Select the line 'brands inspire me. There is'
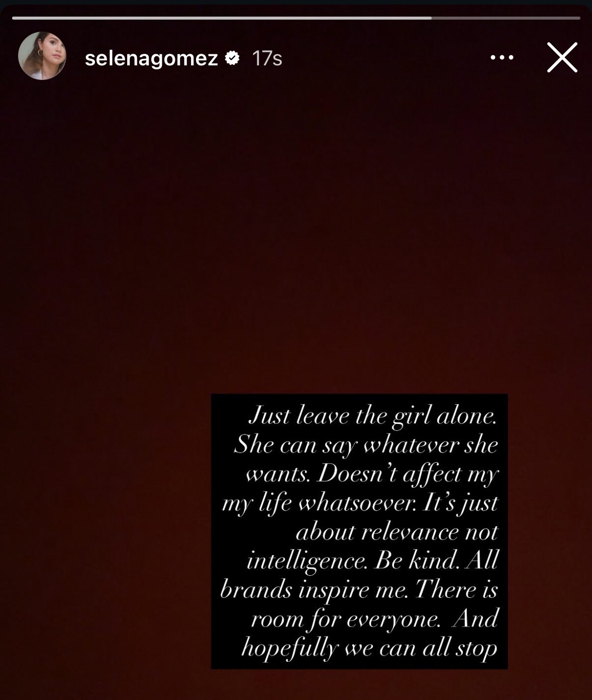The height and width of the screenshot is (700, 592). (359, 590)
